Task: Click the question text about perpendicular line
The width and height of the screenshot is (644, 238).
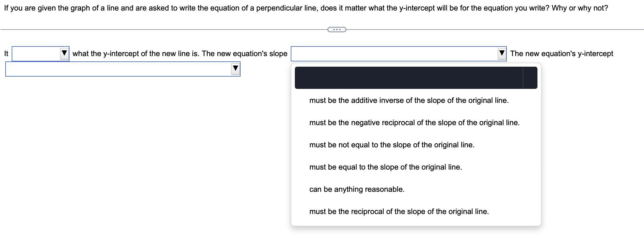Action: click(306, 8)
